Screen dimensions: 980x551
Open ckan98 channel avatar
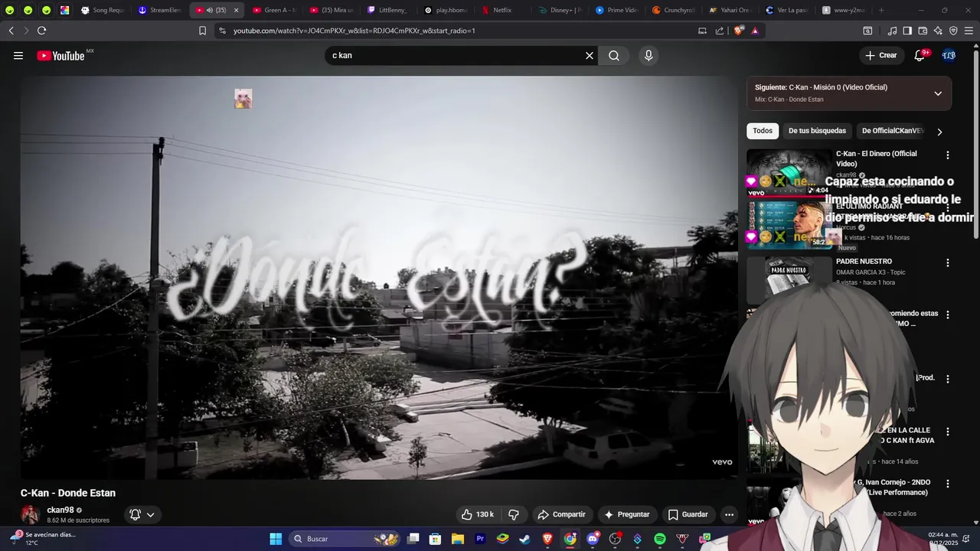(31, 514)
